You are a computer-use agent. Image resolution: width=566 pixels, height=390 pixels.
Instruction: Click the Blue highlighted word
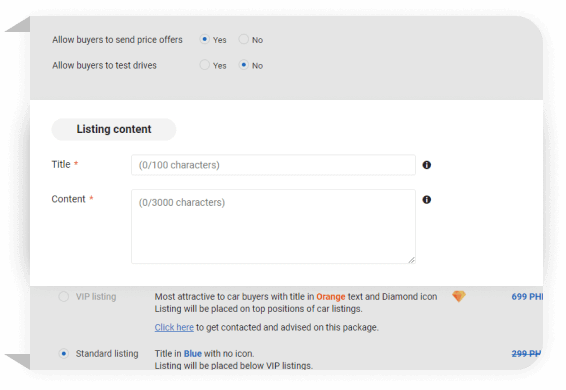[x=193, y=354]
